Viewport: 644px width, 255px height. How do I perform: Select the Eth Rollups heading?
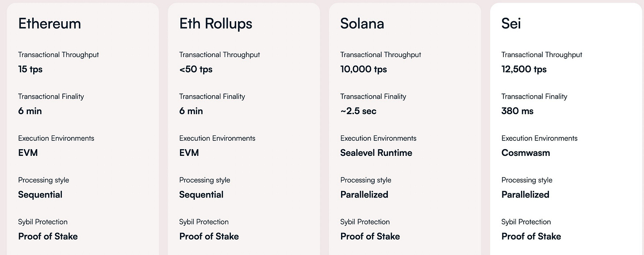point(216,23)
